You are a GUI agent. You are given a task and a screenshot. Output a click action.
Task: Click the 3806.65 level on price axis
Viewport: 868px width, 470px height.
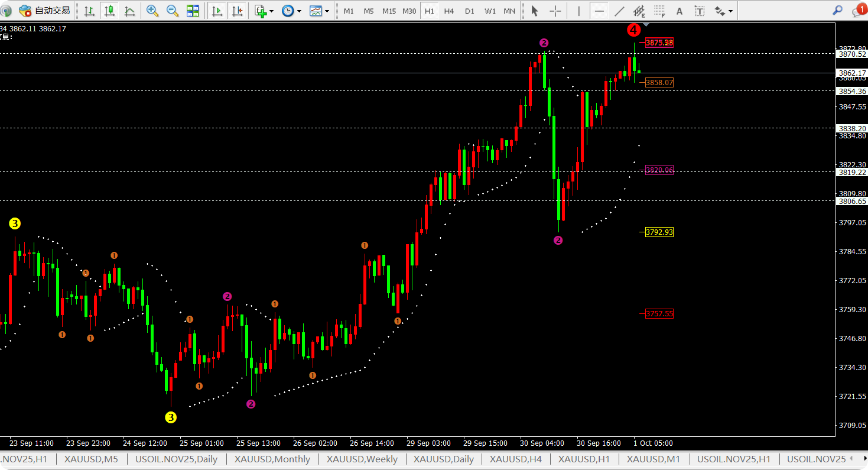852,202
